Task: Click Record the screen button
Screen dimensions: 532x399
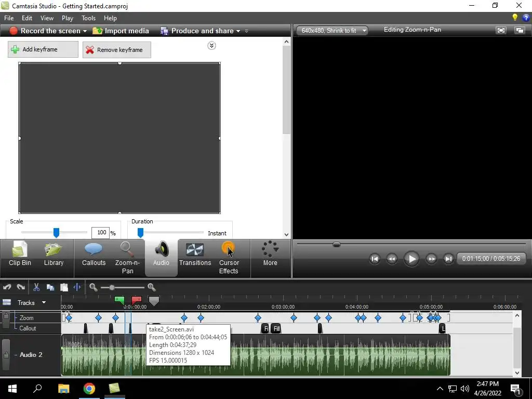Action: [45, 31]
